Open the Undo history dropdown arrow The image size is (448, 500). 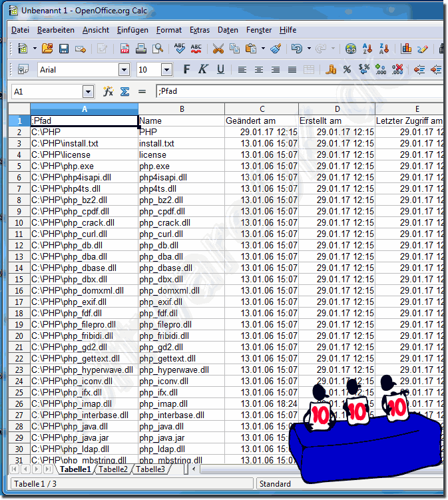(309, 49)
